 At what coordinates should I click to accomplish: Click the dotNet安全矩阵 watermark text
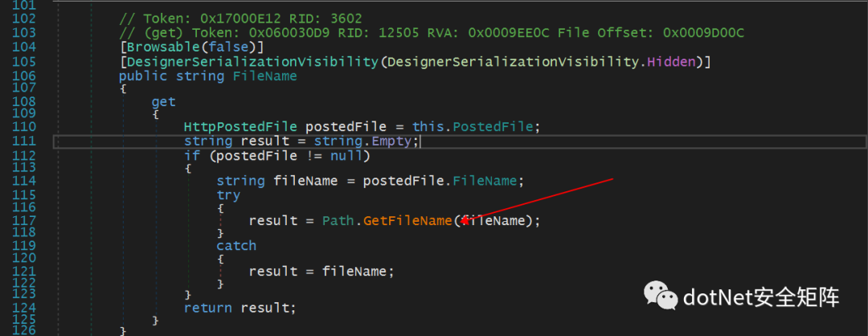tap(761, 298)
